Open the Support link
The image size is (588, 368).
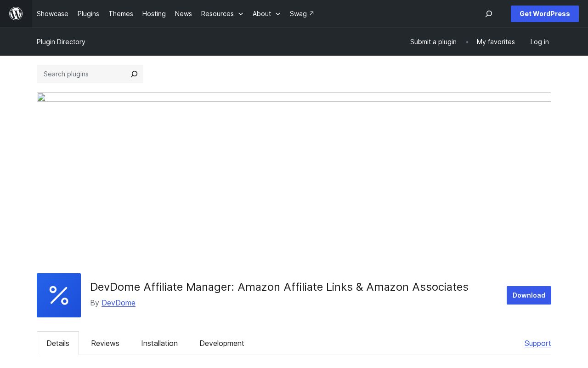[538, 343]
